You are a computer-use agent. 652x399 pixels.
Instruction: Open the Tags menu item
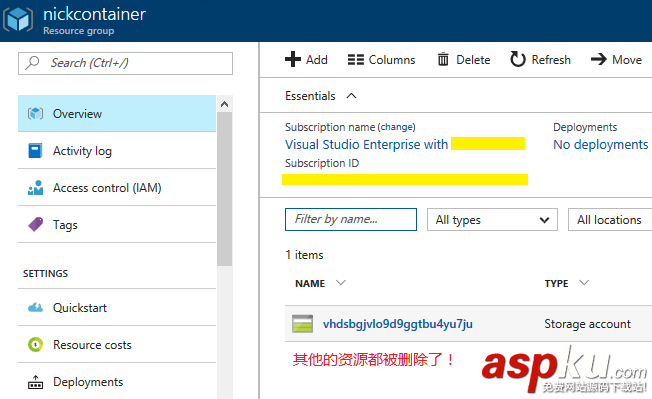[x=117, y=224]
